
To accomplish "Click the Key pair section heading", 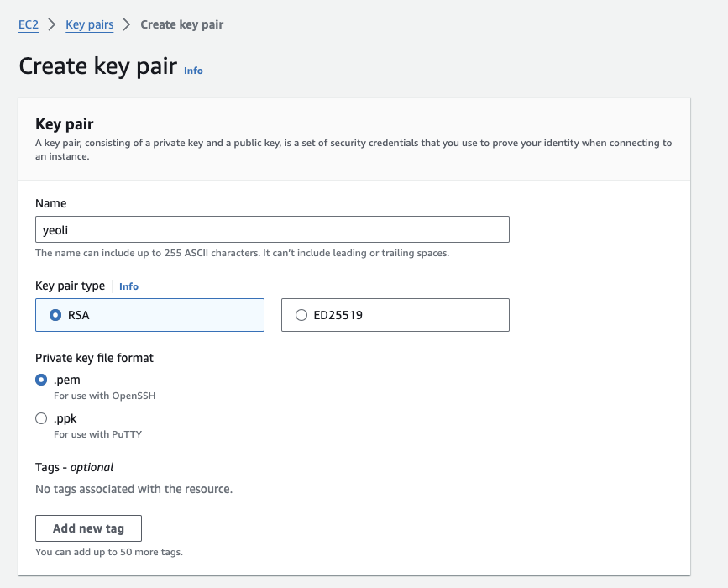I will pos(65,124).
